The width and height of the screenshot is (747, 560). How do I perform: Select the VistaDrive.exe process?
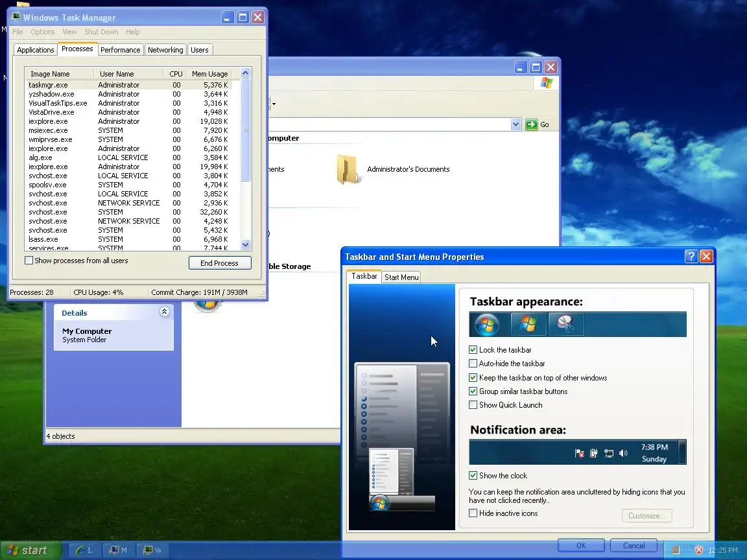[x=128, y=112]
